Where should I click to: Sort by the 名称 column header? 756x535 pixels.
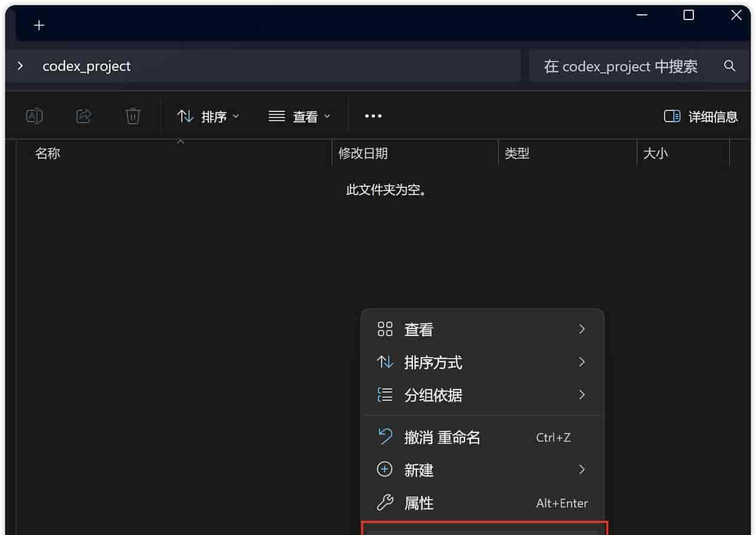174,154
